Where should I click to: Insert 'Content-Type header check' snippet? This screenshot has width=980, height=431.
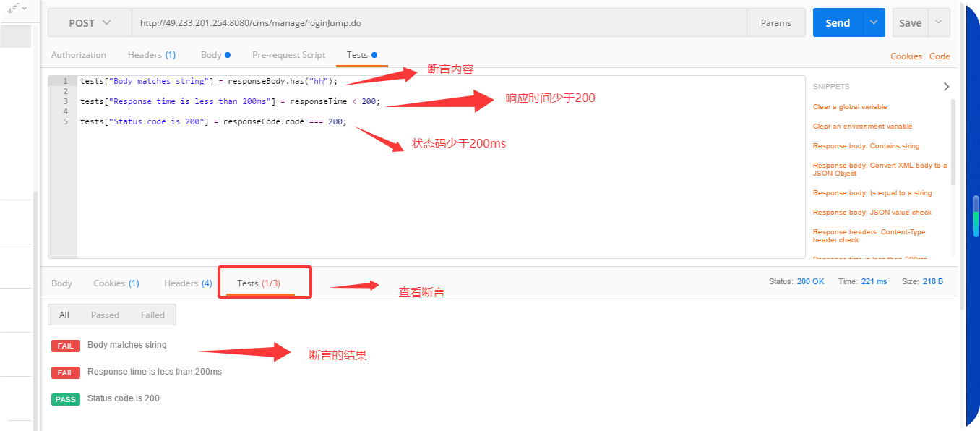tap(869, 236)
